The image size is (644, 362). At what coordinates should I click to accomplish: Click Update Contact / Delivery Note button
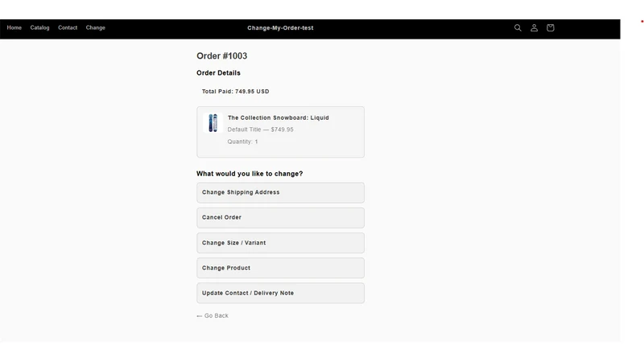point(280,293)
